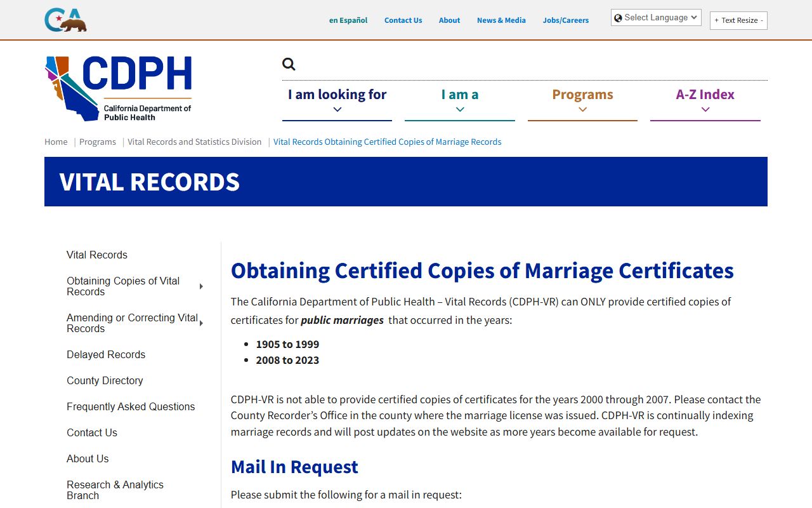The image size is (812, 508).
Task: Click globe icon in language selector
Action: 618,18
